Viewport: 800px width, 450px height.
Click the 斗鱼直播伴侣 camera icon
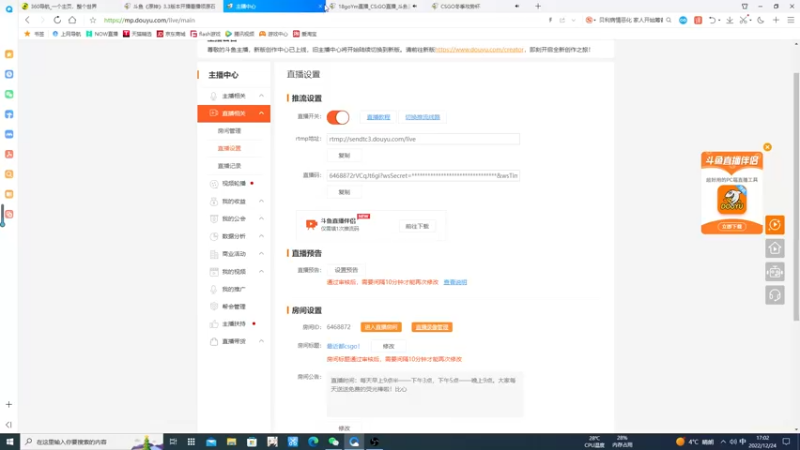click(311, 224)
